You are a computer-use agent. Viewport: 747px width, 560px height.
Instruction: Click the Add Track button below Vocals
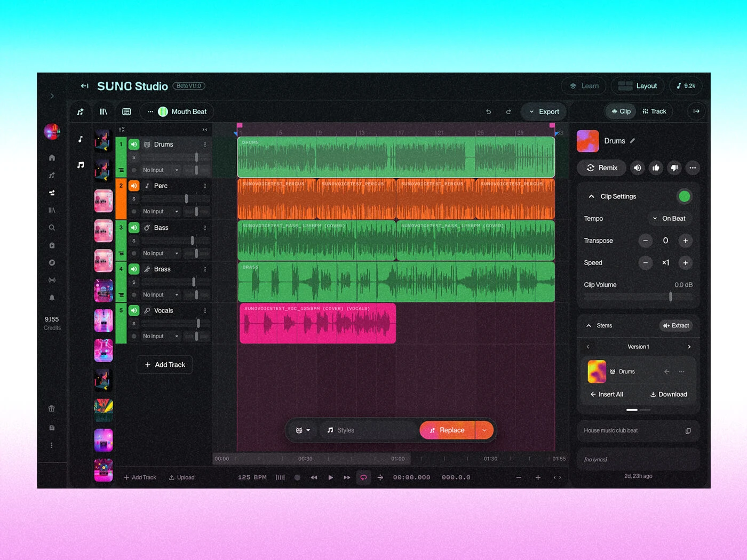pos(165,365)
